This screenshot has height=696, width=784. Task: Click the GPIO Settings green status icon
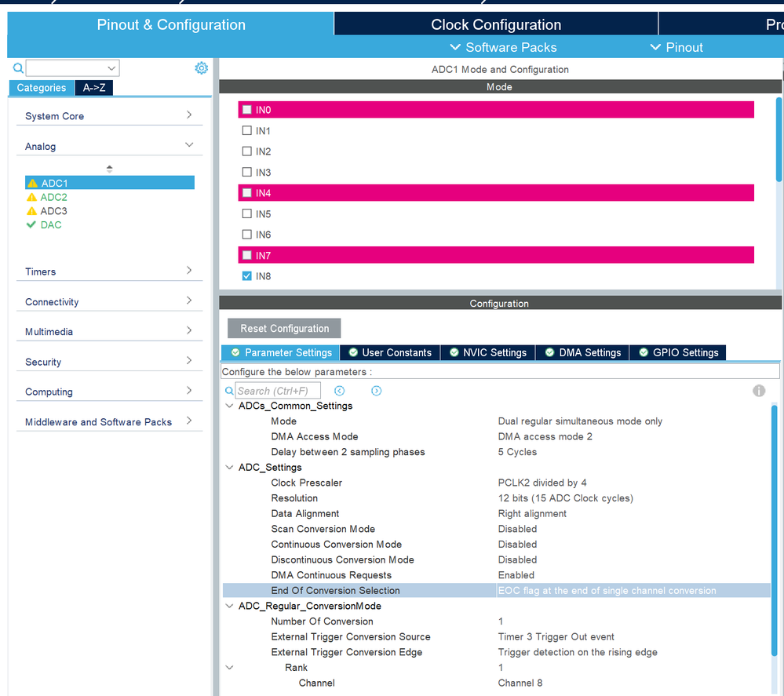(644, 352)
